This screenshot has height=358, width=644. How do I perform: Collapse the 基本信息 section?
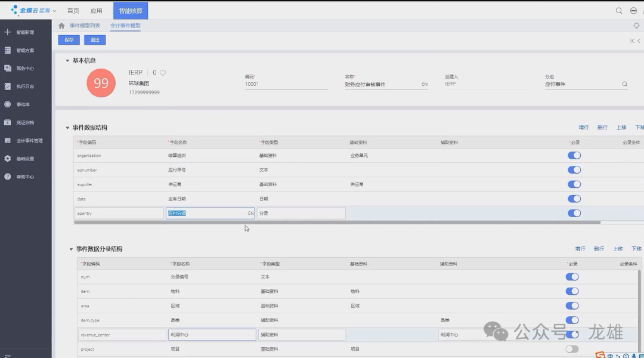tap(67, 61)
